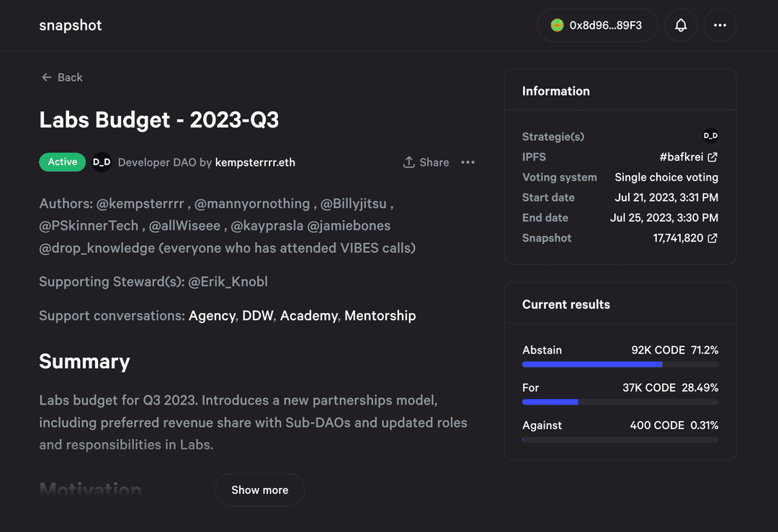Click the 92K CODE 71.2% Abstain value
778x532 pixels.
675,350
